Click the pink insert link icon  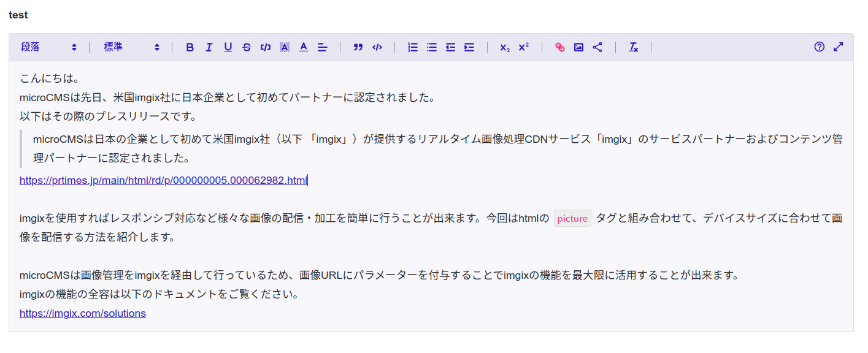tap(559, 47)
